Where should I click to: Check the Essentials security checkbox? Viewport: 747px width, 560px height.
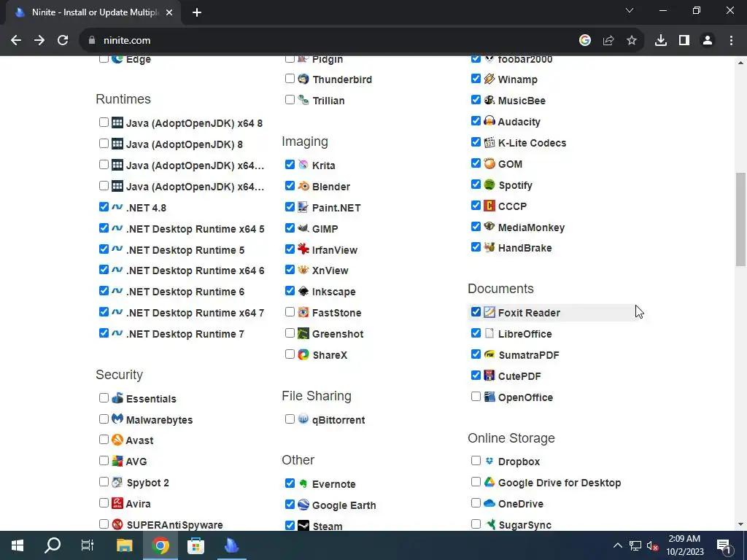point(104,397)
